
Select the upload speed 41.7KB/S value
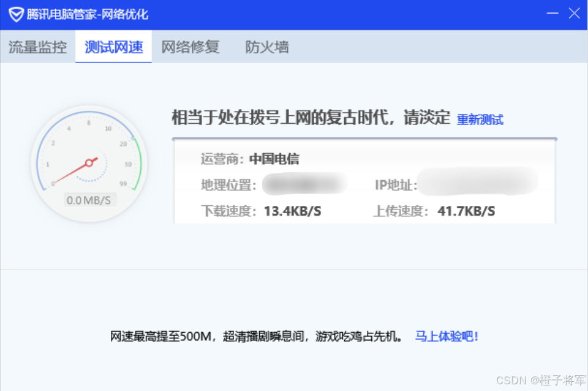[466, 211]
